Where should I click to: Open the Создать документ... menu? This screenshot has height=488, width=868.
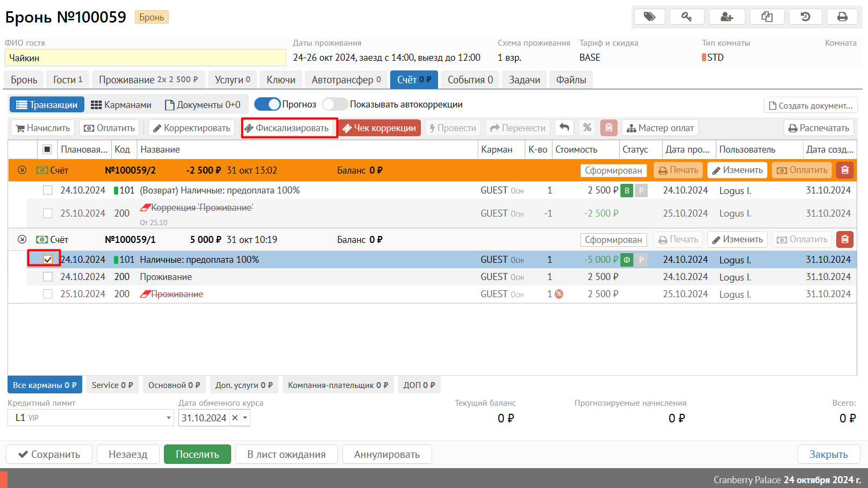coord(810,105)
